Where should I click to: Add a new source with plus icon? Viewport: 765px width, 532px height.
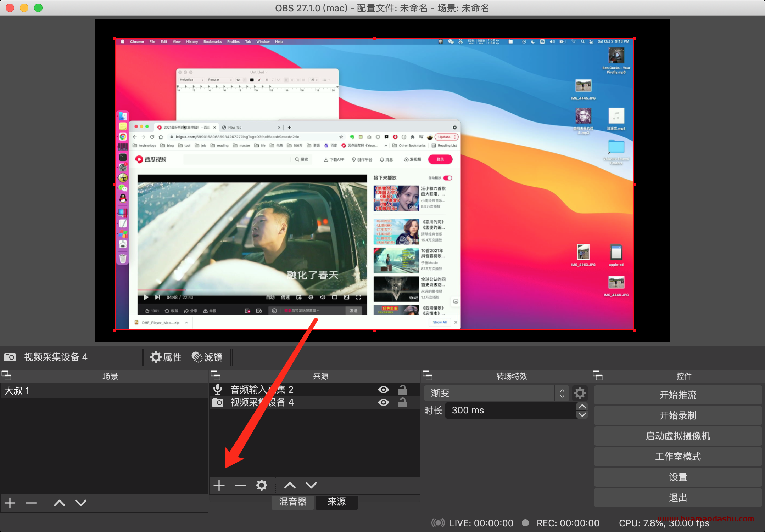pyautogui.click(x=219, y=485)
